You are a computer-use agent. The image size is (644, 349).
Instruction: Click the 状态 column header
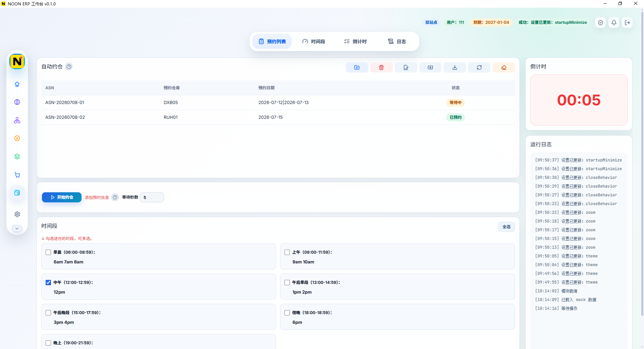[x=455, y=88]
